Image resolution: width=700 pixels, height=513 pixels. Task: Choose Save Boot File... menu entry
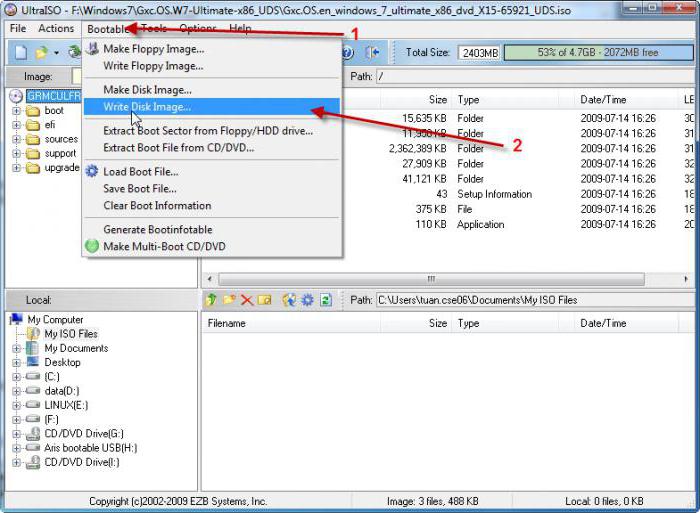212,189
